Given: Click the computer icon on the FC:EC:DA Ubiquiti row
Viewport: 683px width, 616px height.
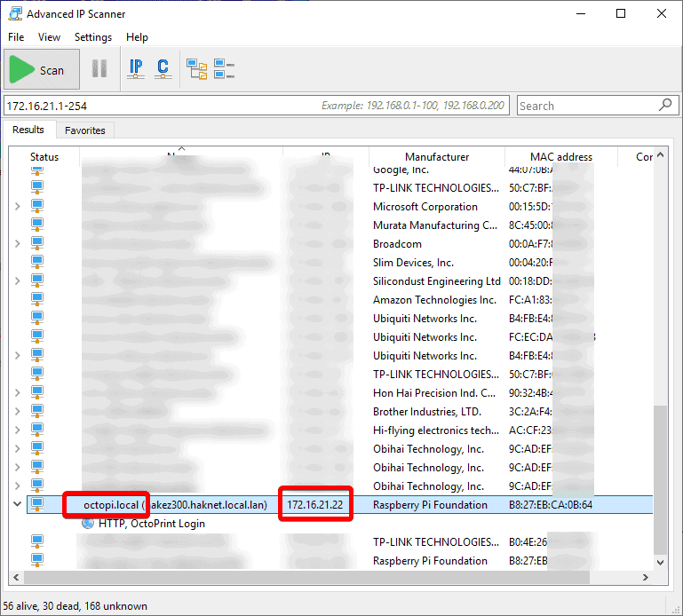Looking at the screenshot, I should [37, 336].
